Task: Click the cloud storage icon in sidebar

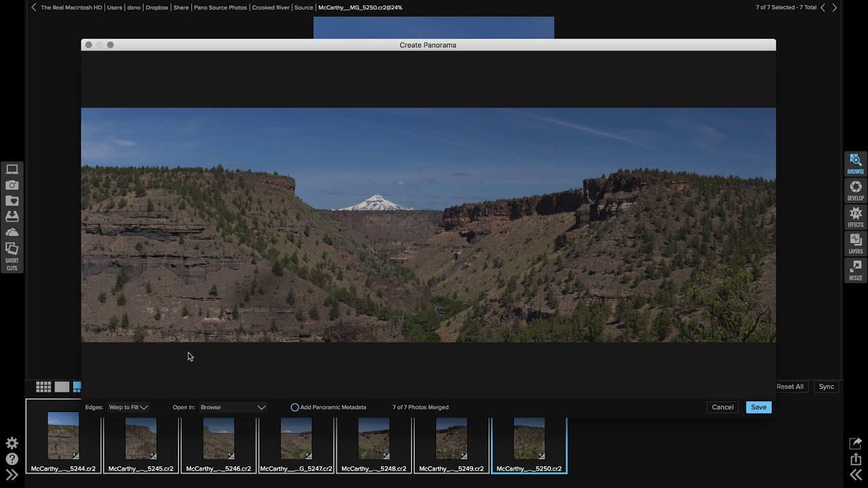Action: click(x=12, y=232)
